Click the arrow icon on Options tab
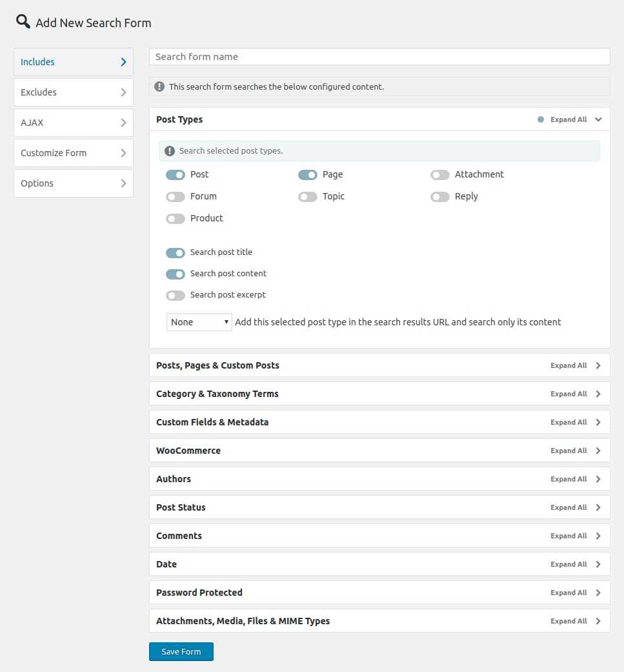The image size is (624, 672). 123,183
